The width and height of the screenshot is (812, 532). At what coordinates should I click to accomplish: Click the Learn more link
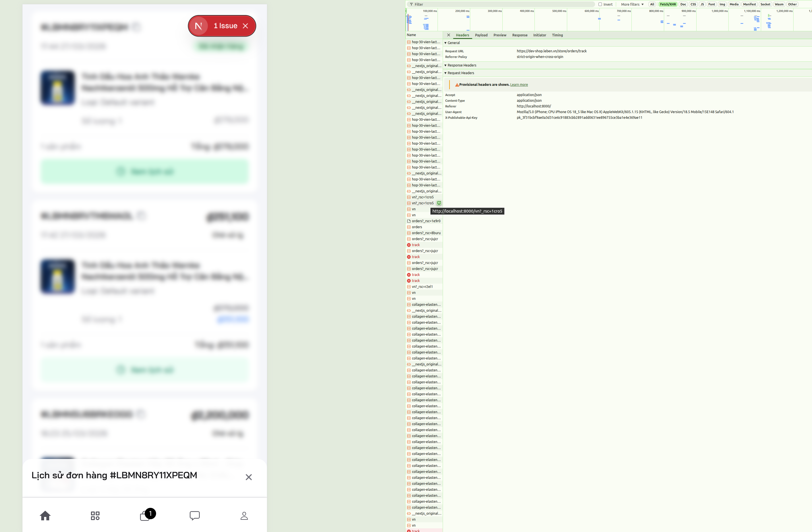click(x=519, y=85)
